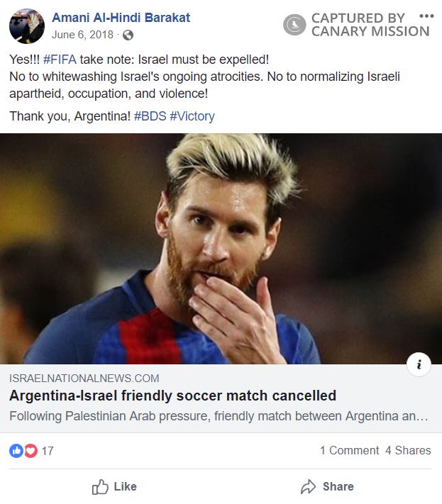Click the article info 'i' icon
The image size is (442, 504).
pyautogui.click(x=419, y=364)
